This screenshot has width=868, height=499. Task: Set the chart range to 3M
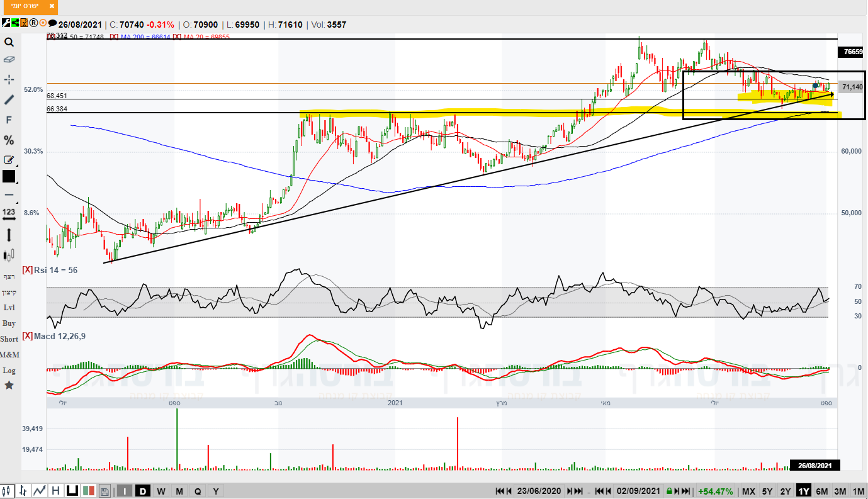tap(840, 491)
